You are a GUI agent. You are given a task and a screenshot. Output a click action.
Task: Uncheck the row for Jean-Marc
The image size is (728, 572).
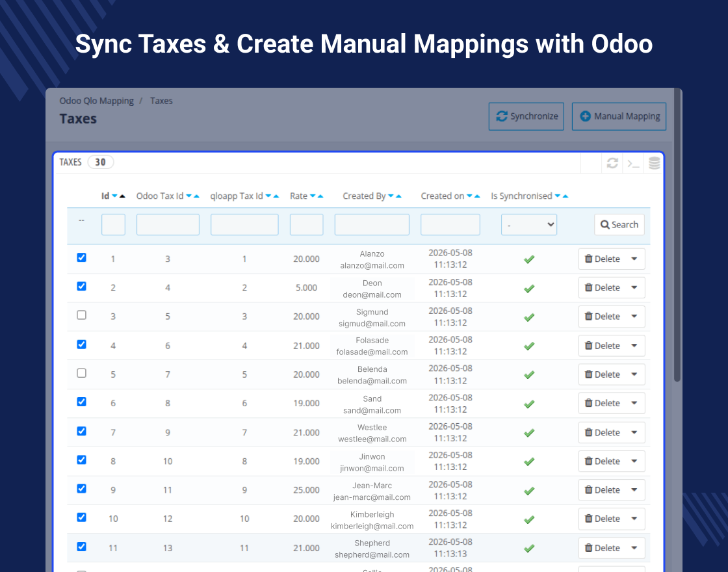pyautogui.click(x=81, y=488)
